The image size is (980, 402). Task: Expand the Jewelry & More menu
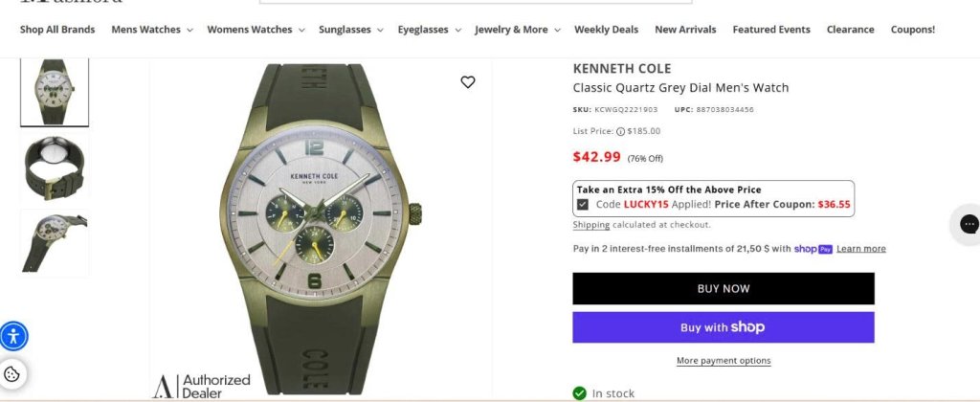518,30
